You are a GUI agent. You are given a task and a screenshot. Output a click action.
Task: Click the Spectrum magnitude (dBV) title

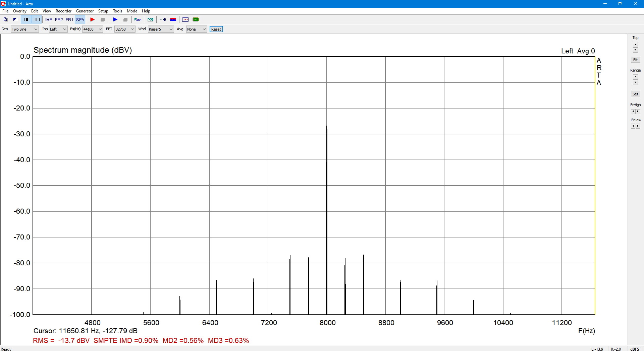click(83, 50)
